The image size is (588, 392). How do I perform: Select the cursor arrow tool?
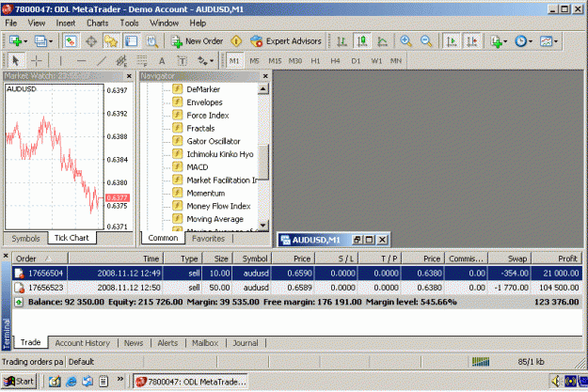[15, 61]
